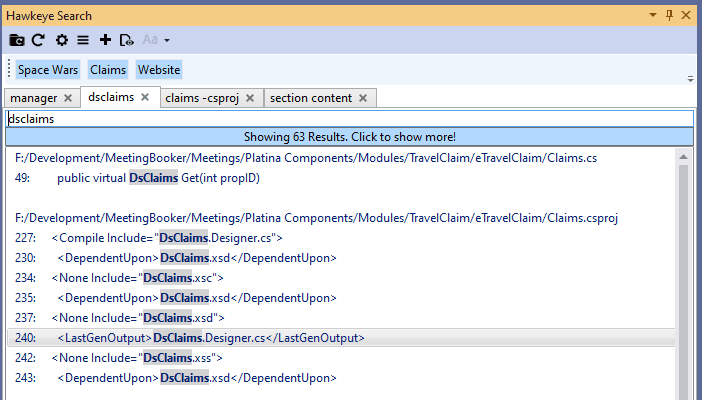
Task: Click the file preview icon
Action: tap(126, 40)
